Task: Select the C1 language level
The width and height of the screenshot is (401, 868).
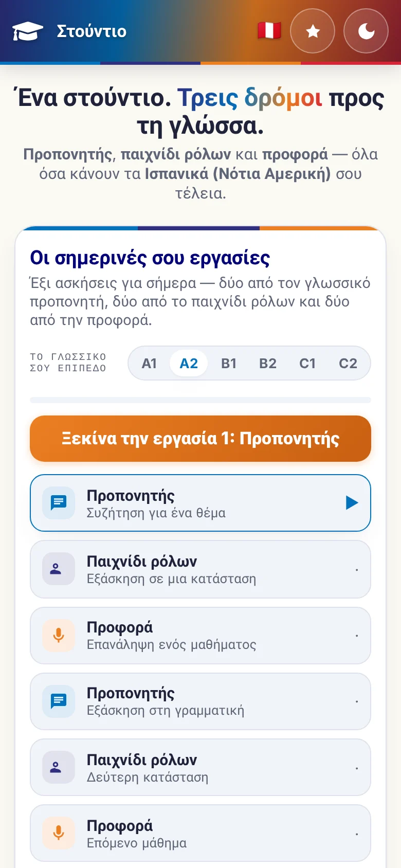Action: [x=307, y=364]
